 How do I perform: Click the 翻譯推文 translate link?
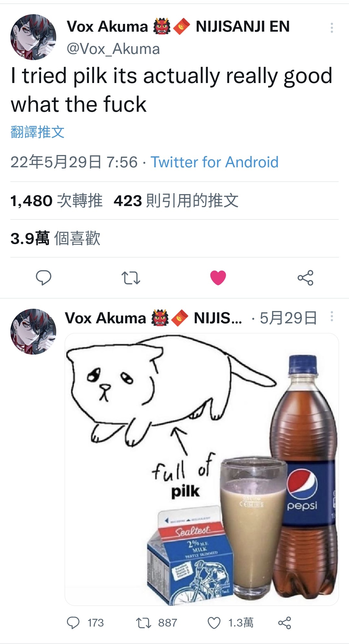[x=37, y=132]
